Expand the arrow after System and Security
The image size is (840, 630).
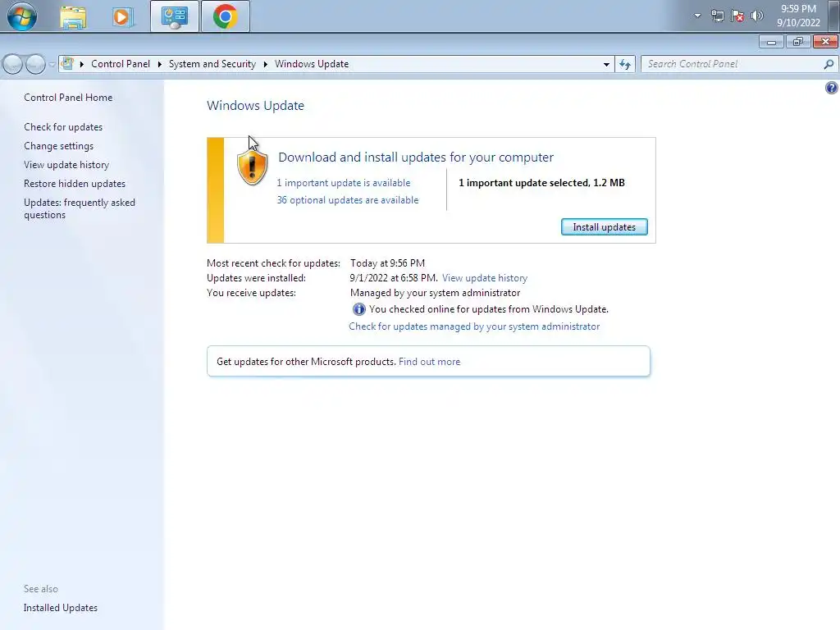(x=265, y=64)
